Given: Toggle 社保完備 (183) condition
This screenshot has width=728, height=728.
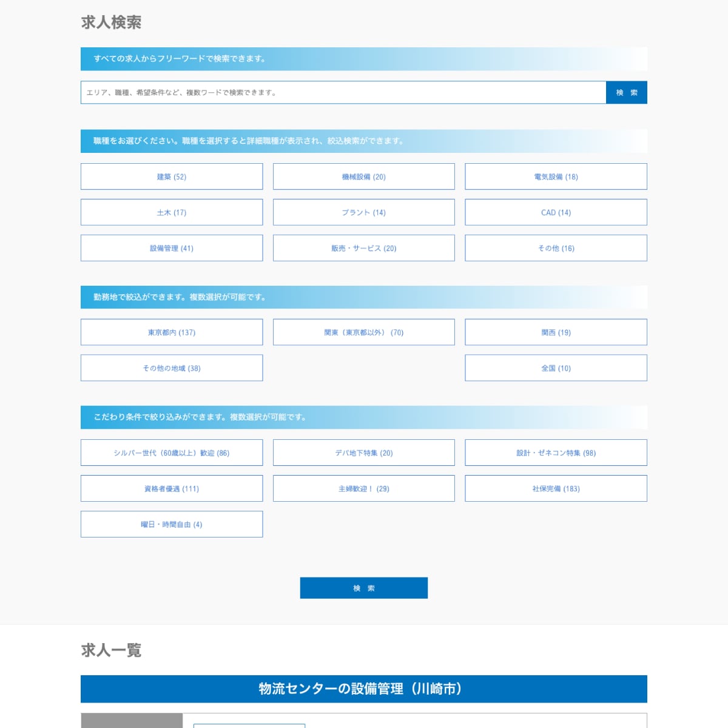Looking at the screenshot, I should 556,488.
